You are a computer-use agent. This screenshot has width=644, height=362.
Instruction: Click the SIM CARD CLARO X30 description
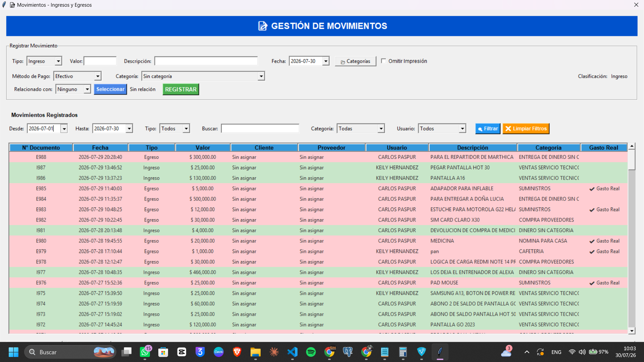pos(455,220)
